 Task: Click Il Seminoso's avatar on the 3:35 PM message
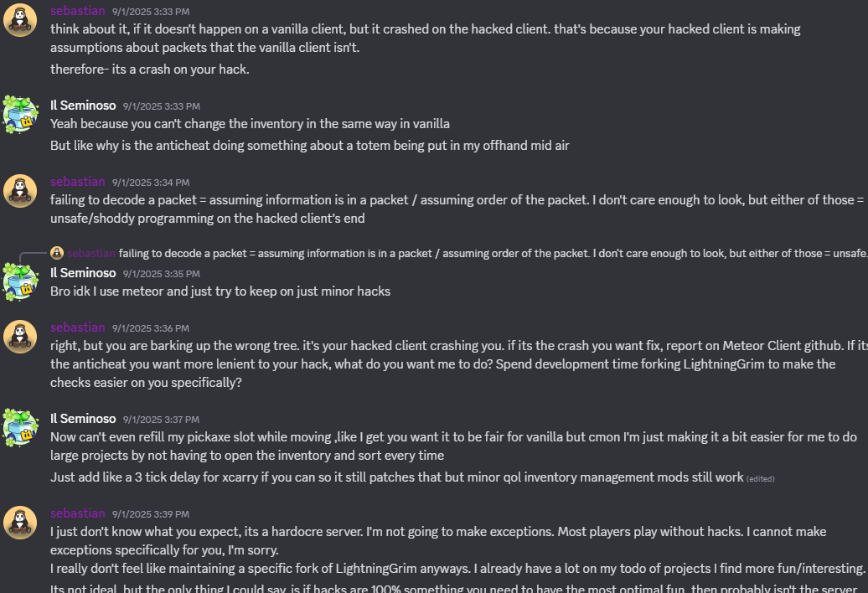click(20, 281)
